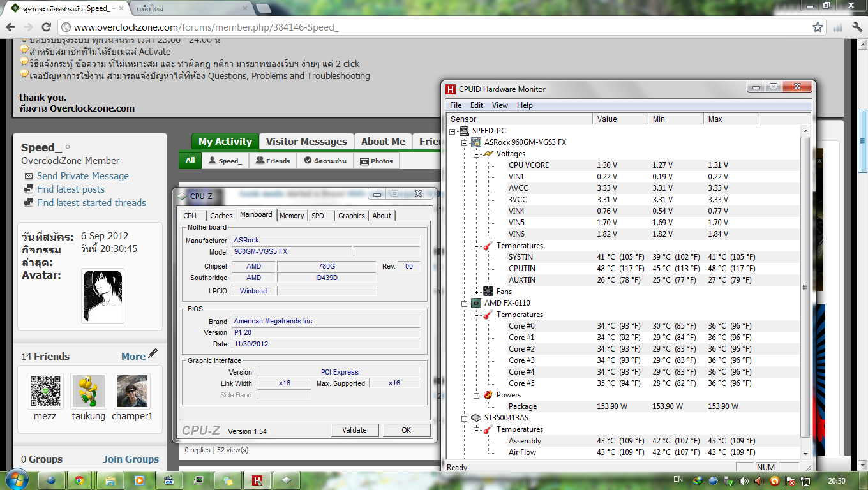This screenshot has height=490, width=868.
Task: Click the ST3500413AS hard drive icon
Action: (x=476, y=418)
